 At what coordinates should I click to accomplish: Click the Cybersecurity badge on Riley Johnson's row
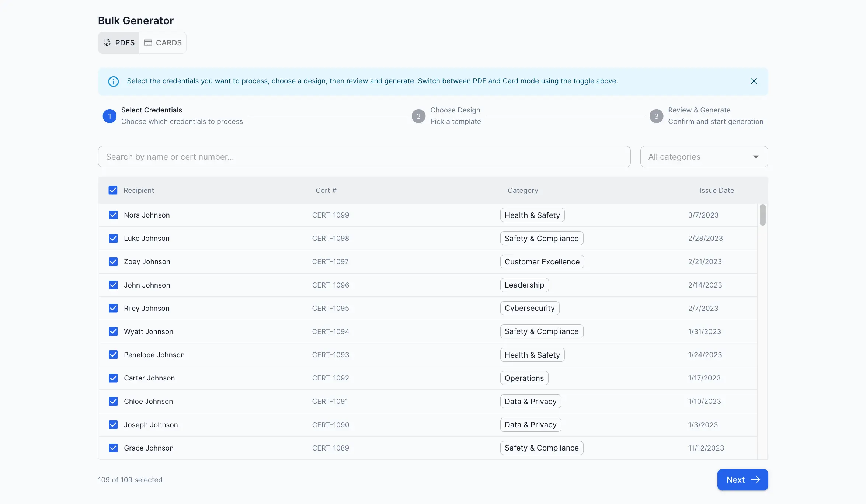click(529, 308)
